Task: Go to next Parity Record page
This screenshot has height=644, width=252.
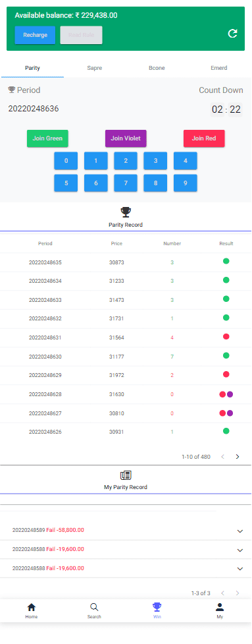Action: point(238,456)
